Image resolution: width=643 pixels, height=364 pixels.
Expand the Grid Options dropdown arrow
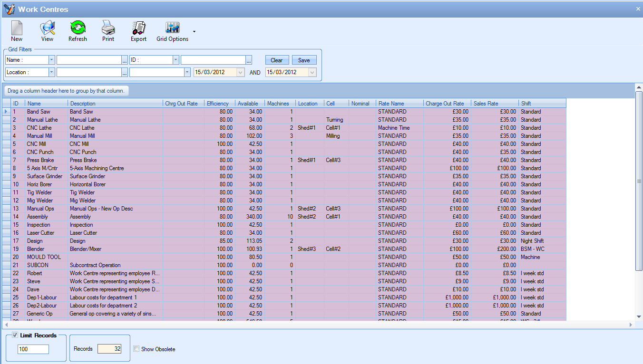(194, 32)
